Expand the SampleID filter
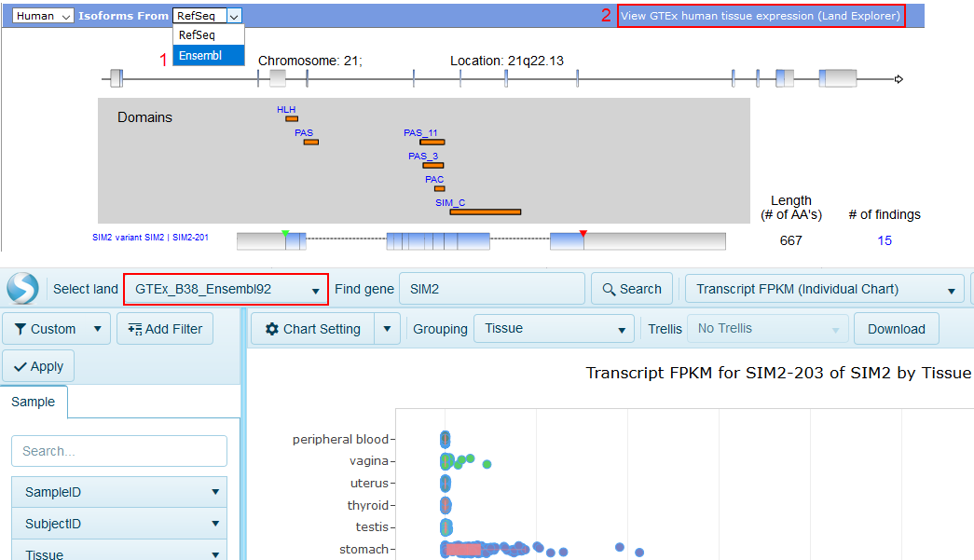Screen dimensions: 974x560 (118, 492)
